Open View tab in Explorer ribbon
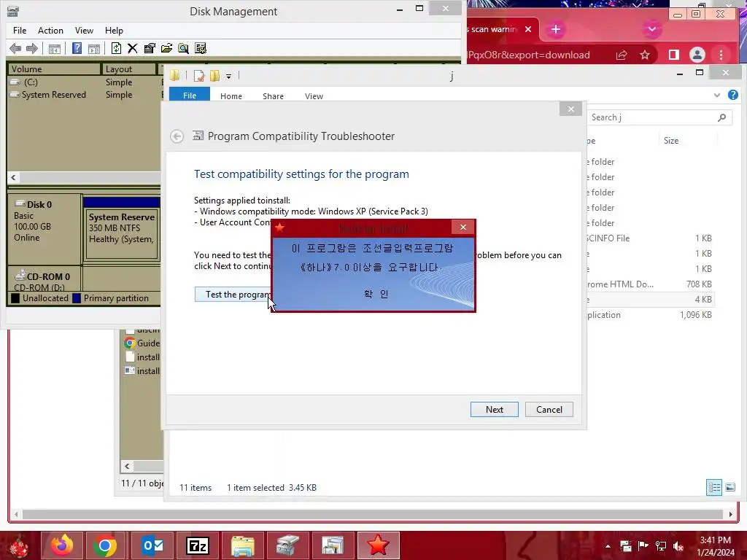 (x=314, y=96)
